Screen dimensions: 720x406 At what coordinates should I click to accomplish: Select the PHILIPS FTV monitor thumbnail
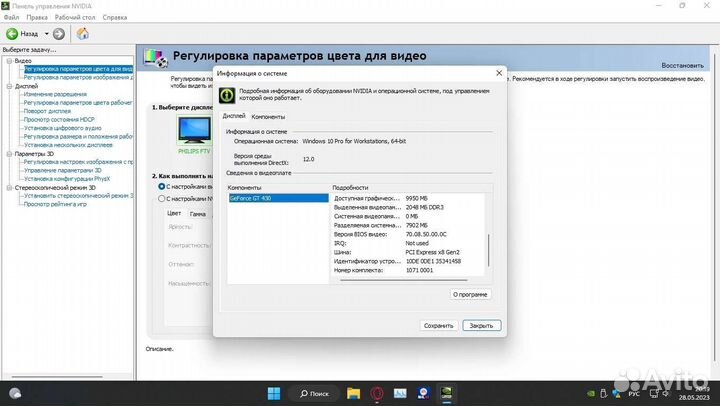[194, 130]
